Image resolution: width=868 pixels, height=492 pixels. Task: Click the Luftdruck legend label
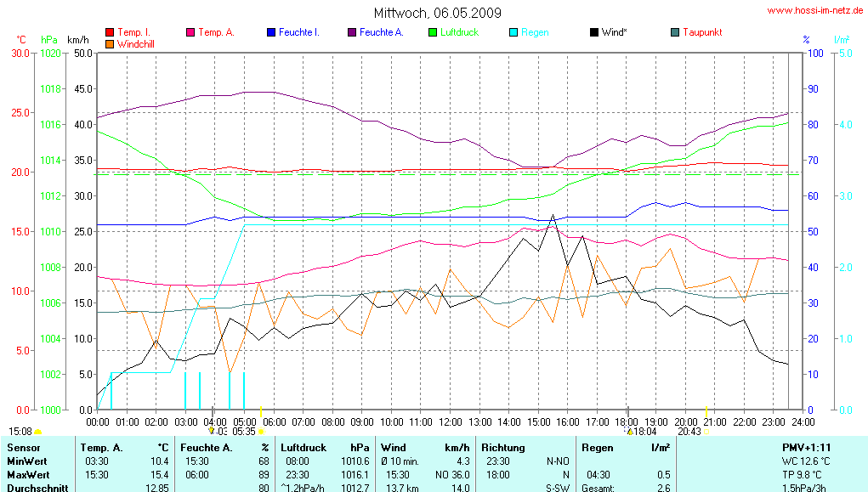pyautogui.click(x=459, y=32)
